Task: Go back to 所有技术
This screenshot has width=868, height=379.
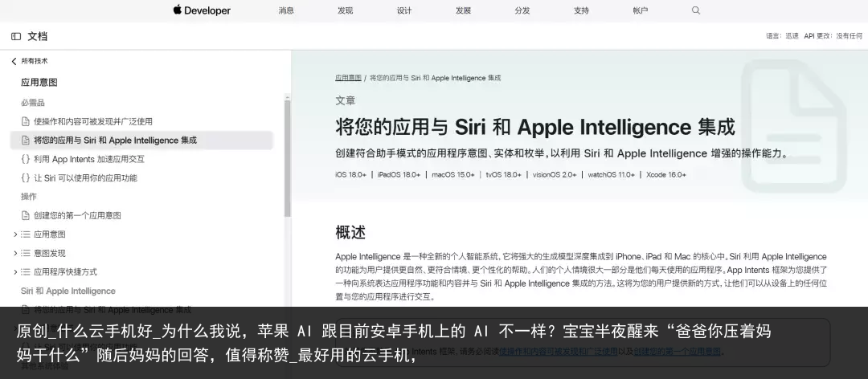Action: [x=35, y=61]
